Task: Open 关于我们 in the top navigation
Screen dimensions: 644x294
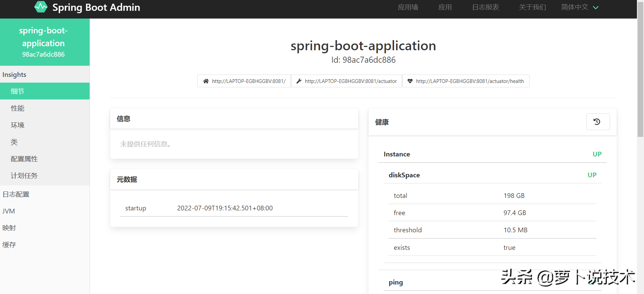Action: point(533,7)
